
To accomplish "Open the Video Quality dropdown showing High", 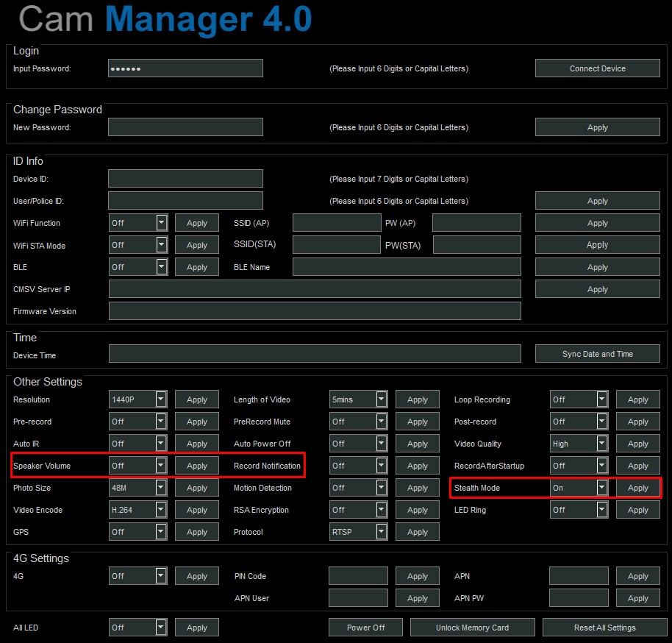I will coord(579,444).
